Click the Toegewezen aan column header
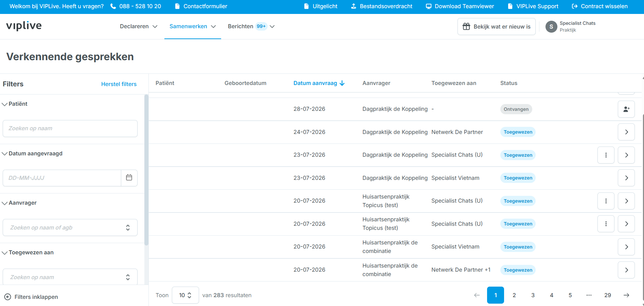The width and height of the screenshot is (644, 306). click(x=454, y=83)
